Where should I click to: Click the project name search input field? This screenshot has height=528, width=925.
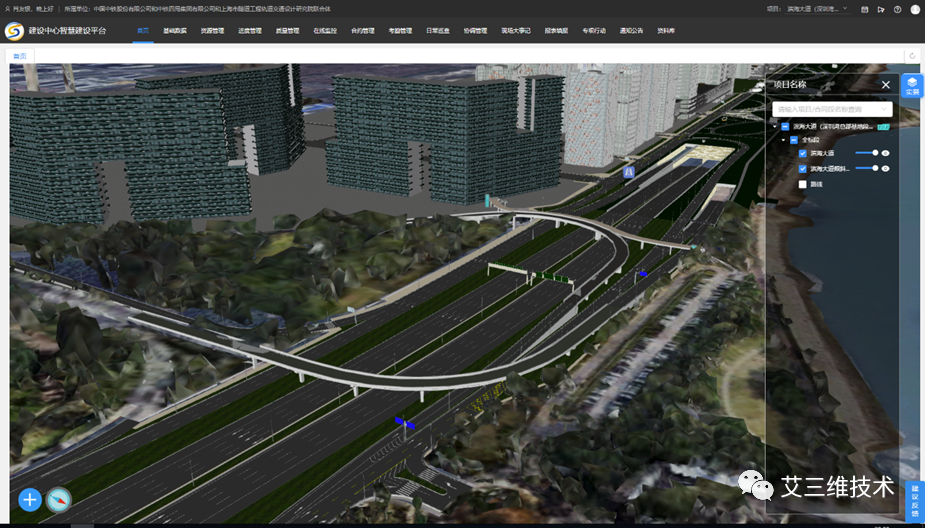tap(832, 109)
